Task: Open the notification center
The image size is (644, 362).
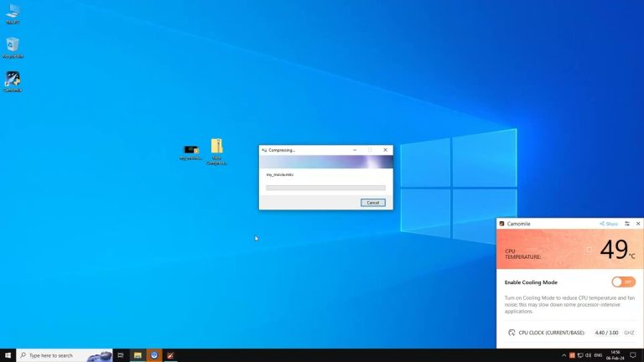Action: tap(633, 355)
